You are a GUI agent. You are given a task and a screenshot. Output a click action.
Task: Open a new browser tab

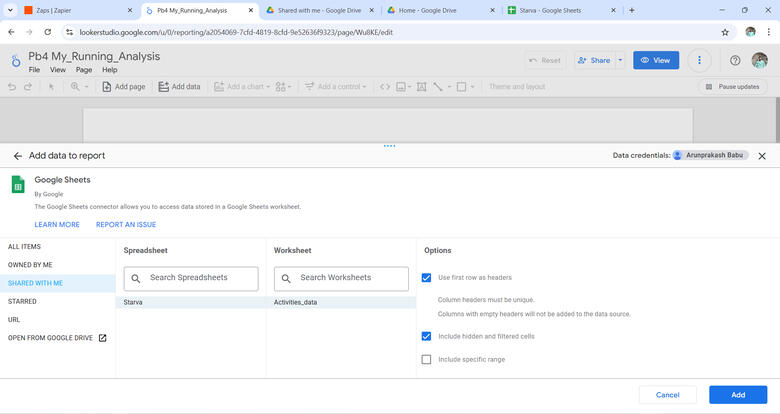[632, 10]
